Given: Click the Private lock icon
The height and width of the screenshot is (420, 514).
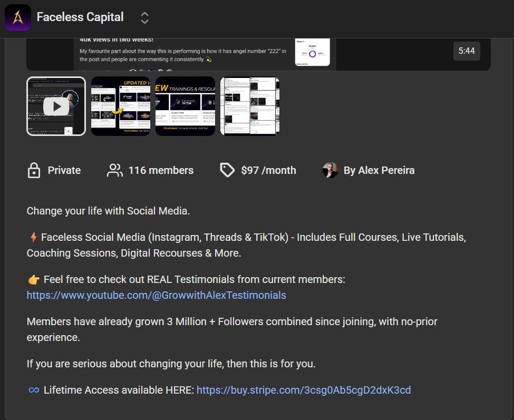Looking at the screenshot, I should coord(34,170).
